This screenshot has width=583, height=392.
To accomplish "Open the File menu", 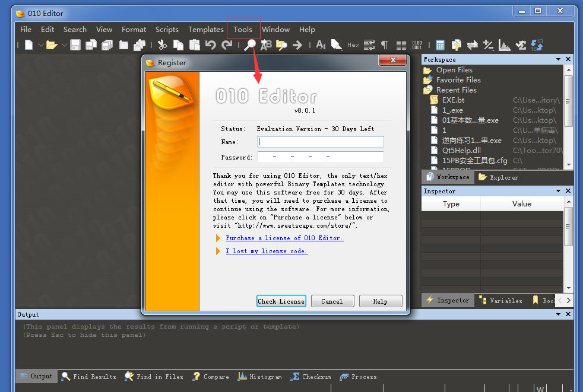I will pyautogui.click(x=26, y=29).
